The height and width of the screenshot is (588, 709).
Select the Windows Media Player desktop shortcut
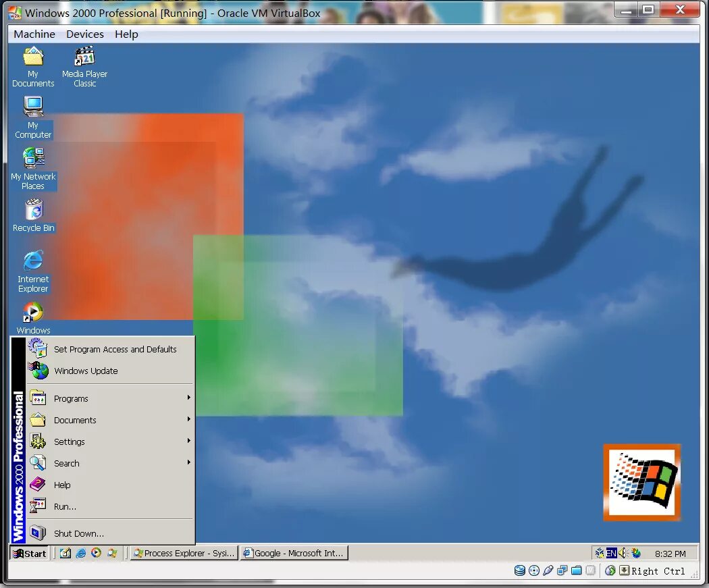pos(33,318)
